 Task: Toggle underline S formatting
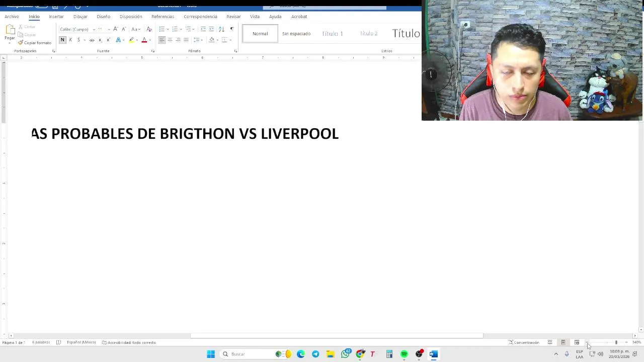[78, 40]
